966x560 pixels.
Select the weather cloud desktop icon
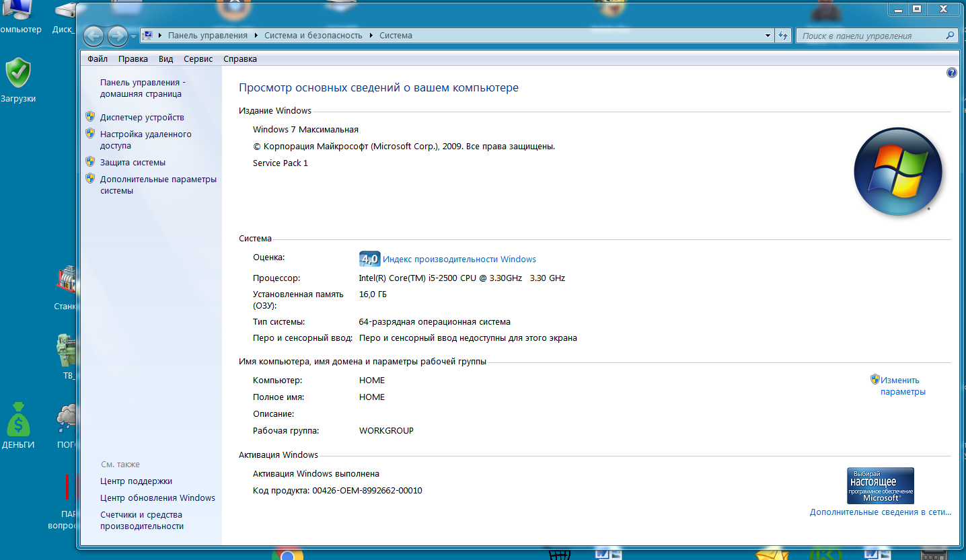(66, 426)
